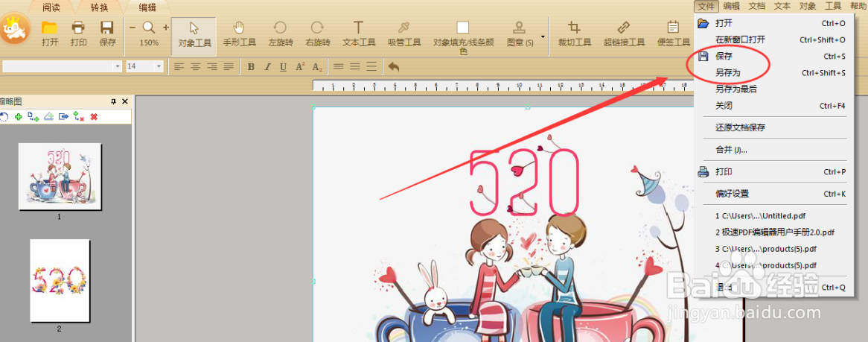This screenshot has height=342, width=868.
Task: Set widest line spacing option
Action: [371, 66]
